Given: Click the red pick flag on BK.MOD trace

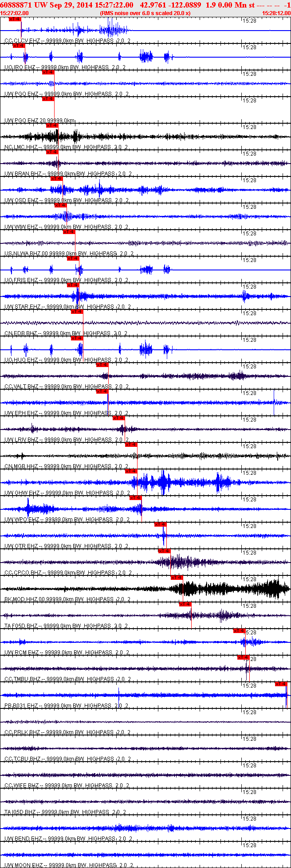Looking at the screenshot, I should (177, 578).
